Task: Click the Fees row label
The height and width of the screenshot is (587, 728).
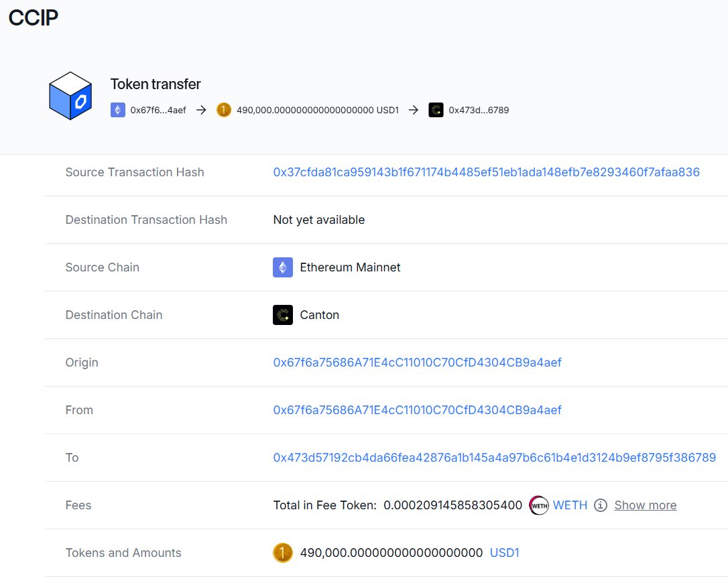Action: click(78, 505)
